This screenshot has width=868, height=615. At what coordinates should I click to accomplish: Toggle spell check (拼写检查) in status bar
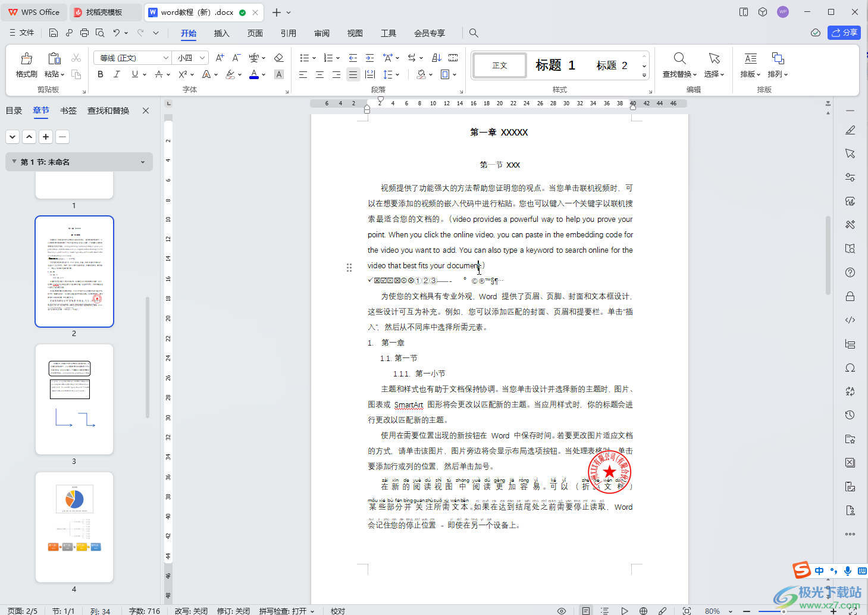click(283, 611)
